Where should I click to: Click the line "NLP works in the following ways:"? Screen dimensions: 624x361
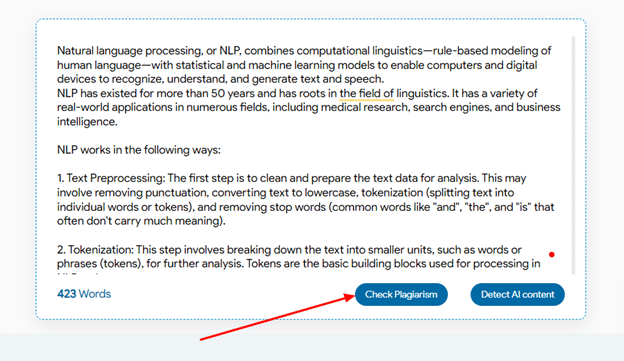coord(138,150)
